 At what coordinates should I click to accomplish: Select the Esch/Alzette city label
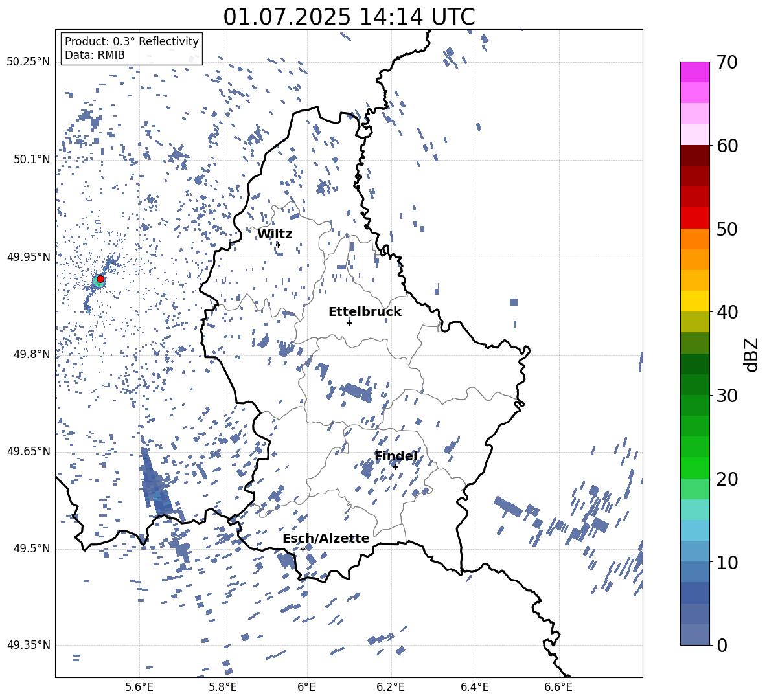click(x=326, y=539)
